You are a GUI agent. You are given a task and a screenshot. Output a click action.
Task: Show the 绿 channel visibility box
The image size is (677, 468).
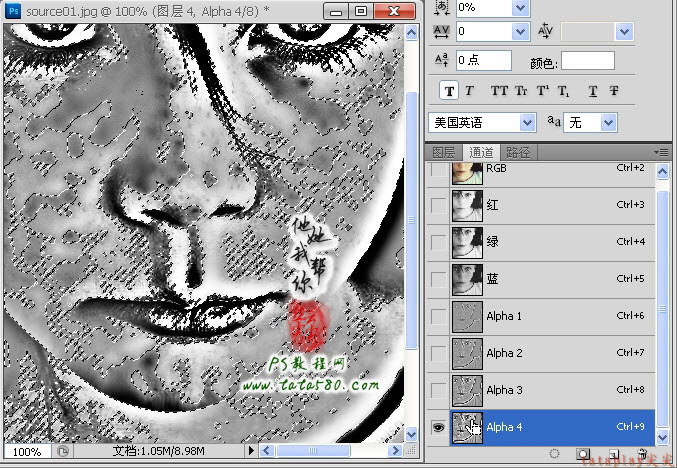click(x=439, y=243)
